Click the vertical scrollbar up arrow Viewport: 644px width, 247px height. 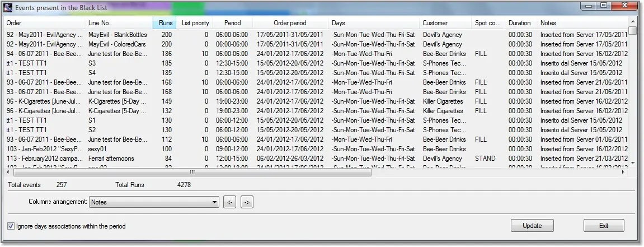[632, 22]
